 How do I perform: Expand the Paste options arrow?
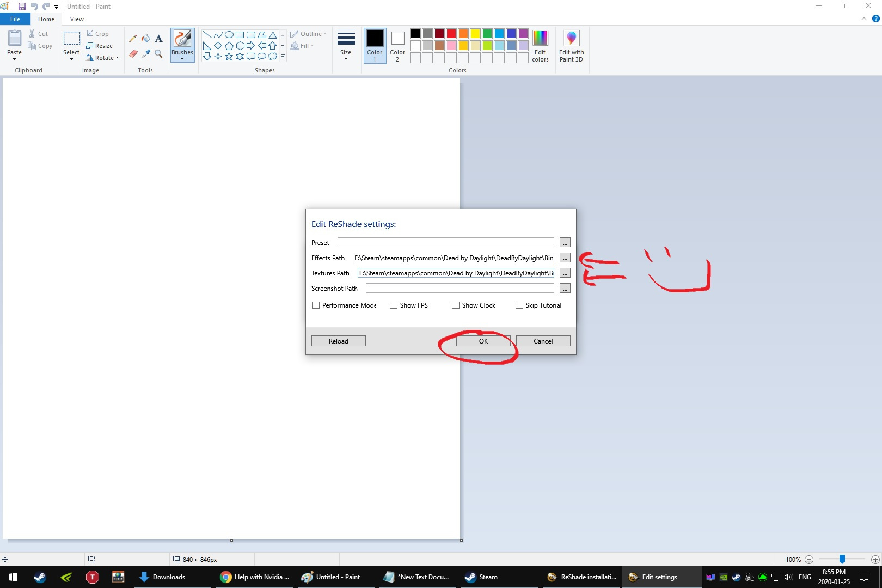point(15,59)
